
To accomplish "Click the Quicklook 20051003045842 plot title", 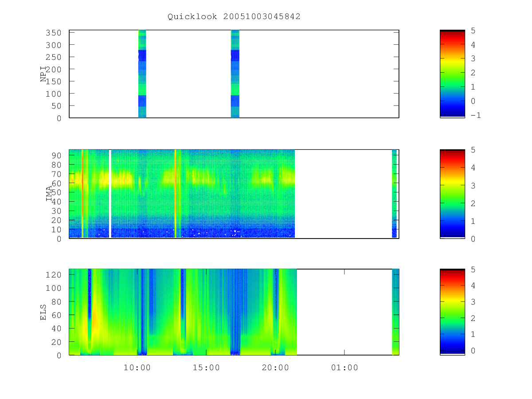I will [234, 16].
